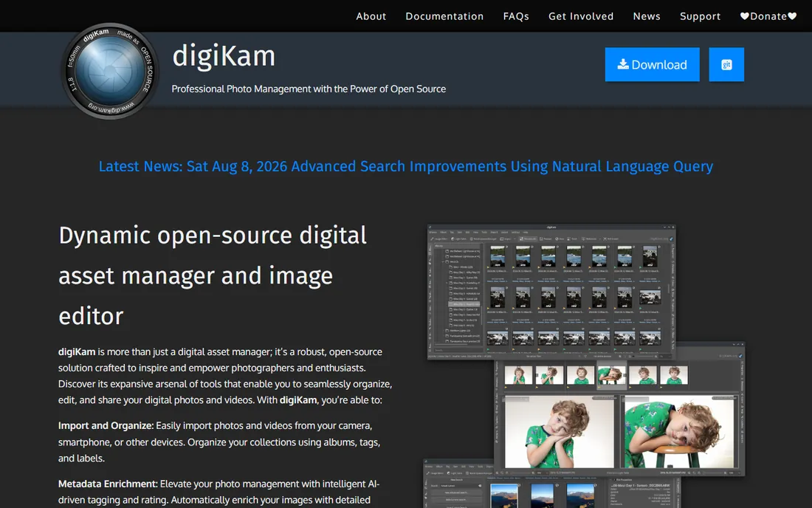
Task: Open Get Involved section
Action: click(581, 16)
